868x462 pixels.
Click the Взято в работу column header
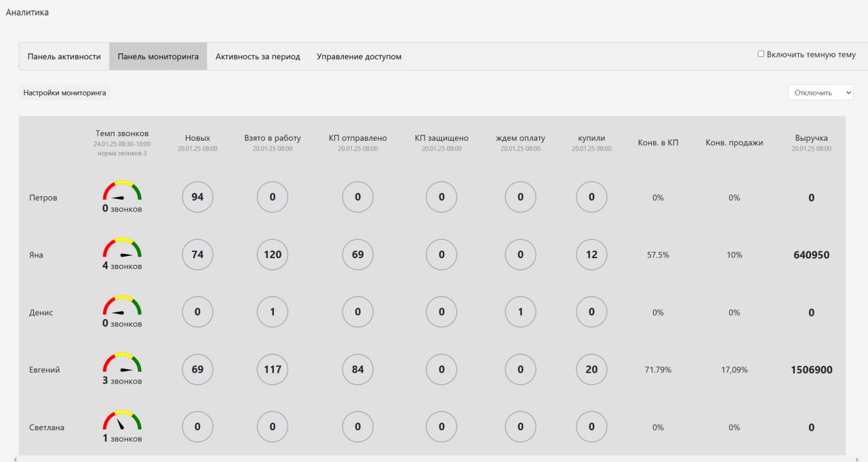pos(273,138)
